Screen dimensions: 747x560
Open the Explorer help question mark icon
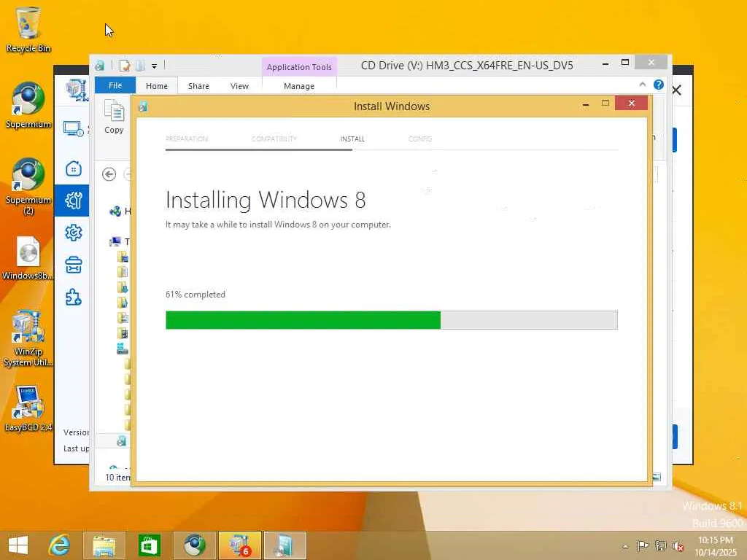click(659, 85)
